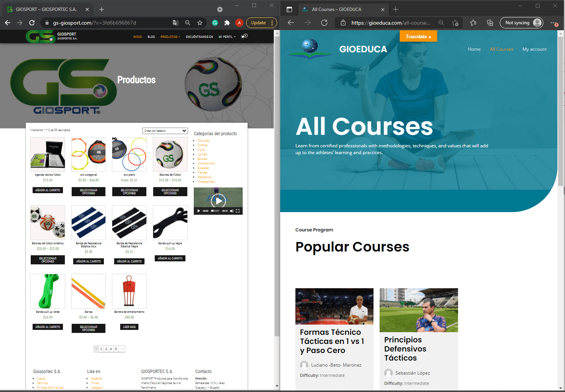Open the Resistencia product category
This screenshot has height=392, width=565.
(x=204, y=177)
